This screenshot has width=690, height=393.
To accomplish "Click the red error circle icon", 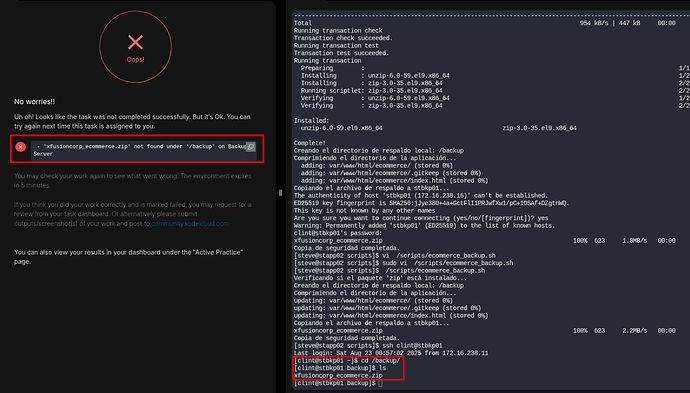I will coord(20,147).
